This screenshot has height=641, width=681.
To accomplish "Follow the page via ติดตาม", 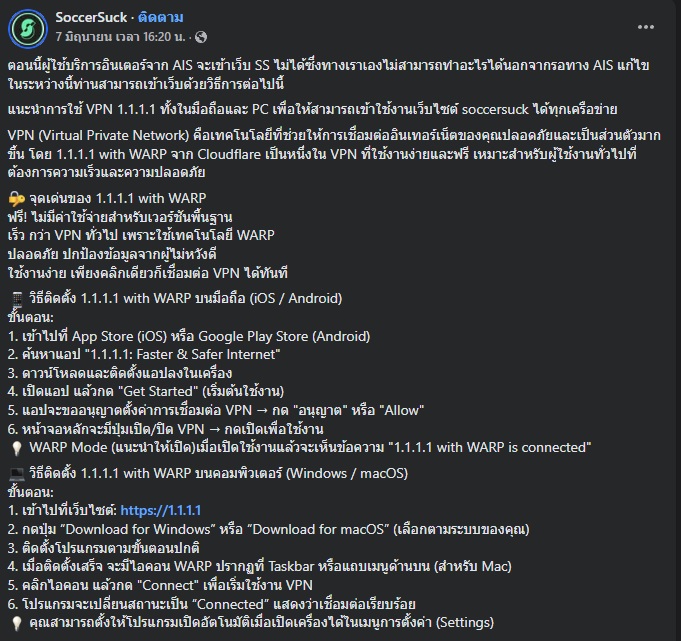I will tap(161, 17).
